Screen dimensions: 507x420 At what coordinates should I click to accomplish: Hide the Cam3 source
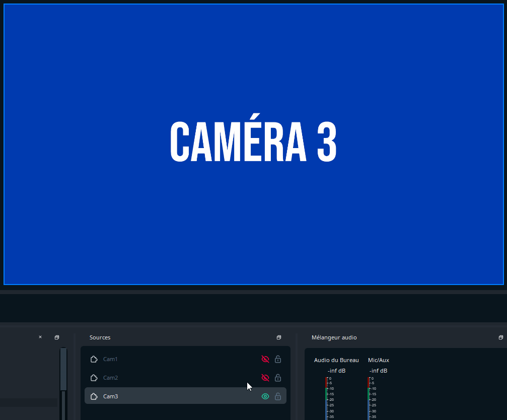(x=265, y=396)
